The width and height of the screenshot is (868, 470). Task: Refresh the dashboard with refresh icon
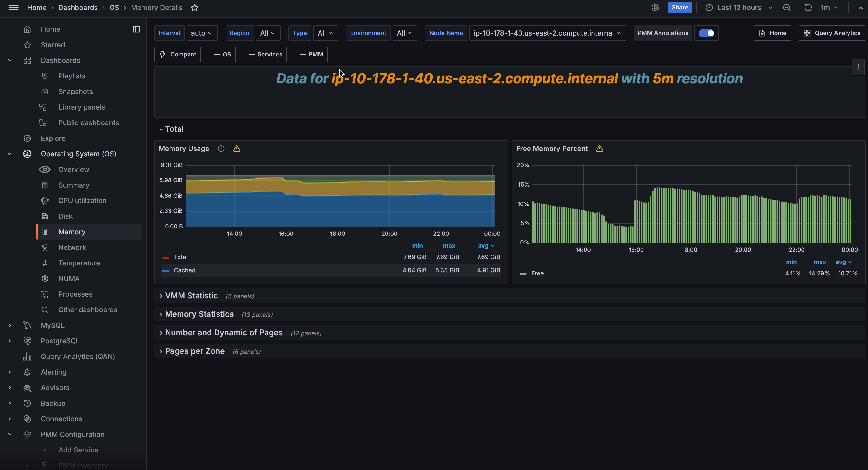[x=808, y=8]
